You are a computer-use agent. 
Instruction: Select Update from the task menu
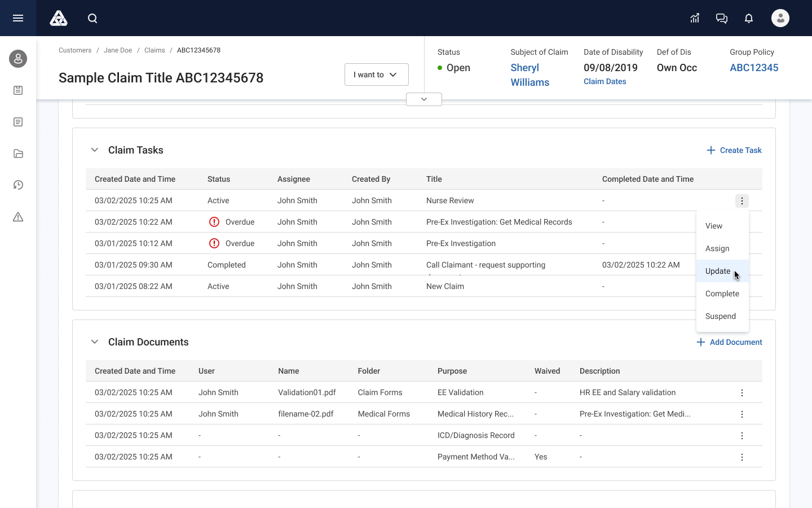[718, 271]
